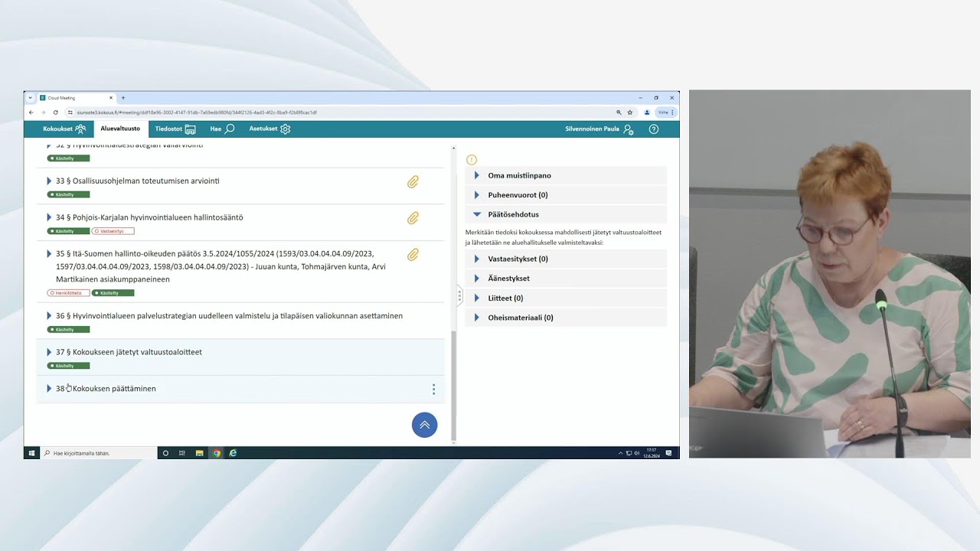Click the Käsitelty badge under item 36
The image size is (980, 551).
click(x=68, y=330)
